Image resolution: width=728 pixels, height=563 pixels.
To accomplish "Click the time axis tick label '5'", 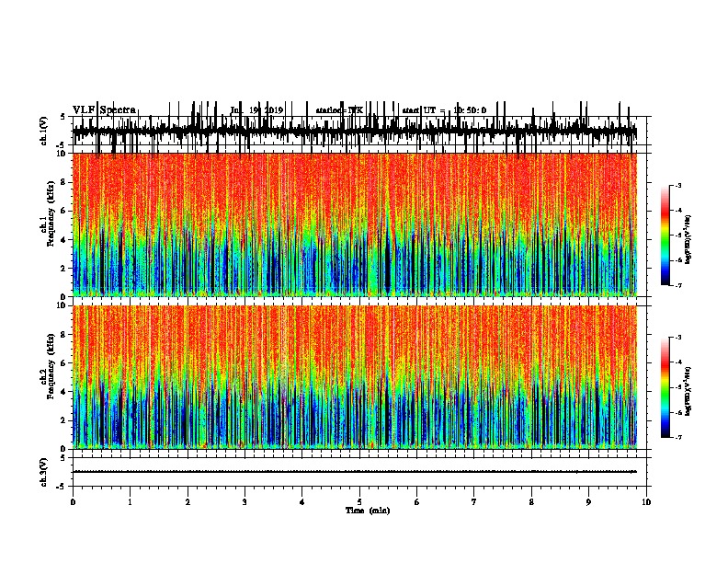I will click(x=359, y=502).
